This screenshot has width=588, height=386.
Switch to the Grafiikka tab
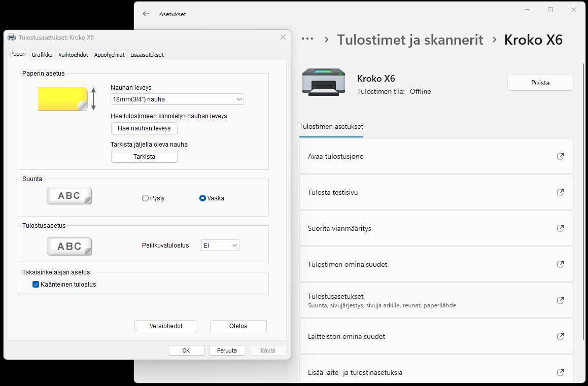click(x=42, y=55)
